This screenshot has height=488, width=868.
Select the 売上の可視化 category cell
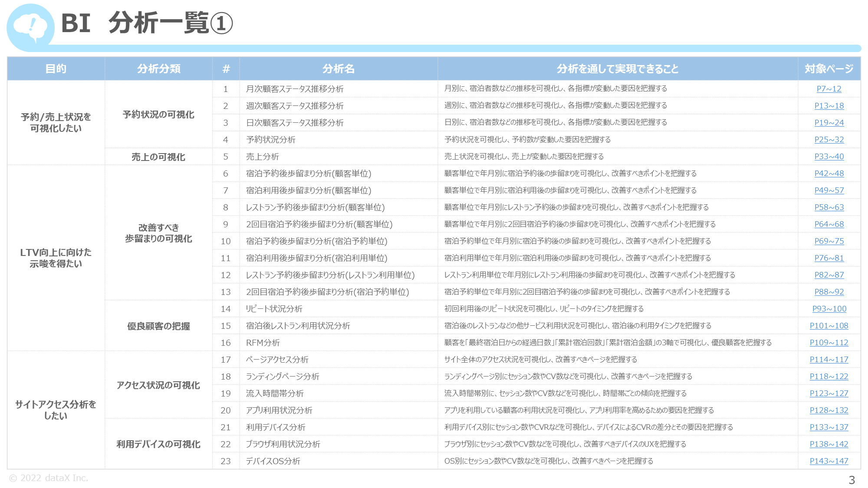(158, 157)
